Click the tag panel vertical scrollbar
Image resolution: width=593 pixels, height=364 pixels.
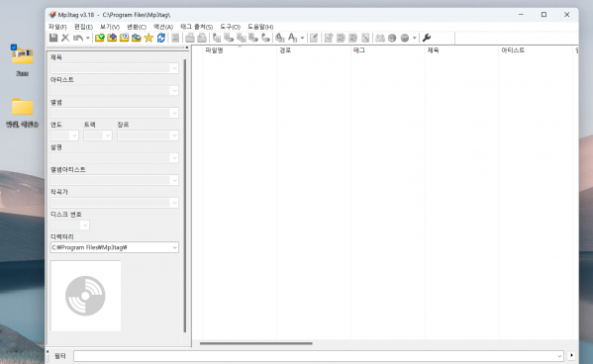pyautogui.click(x=185, y=196)
